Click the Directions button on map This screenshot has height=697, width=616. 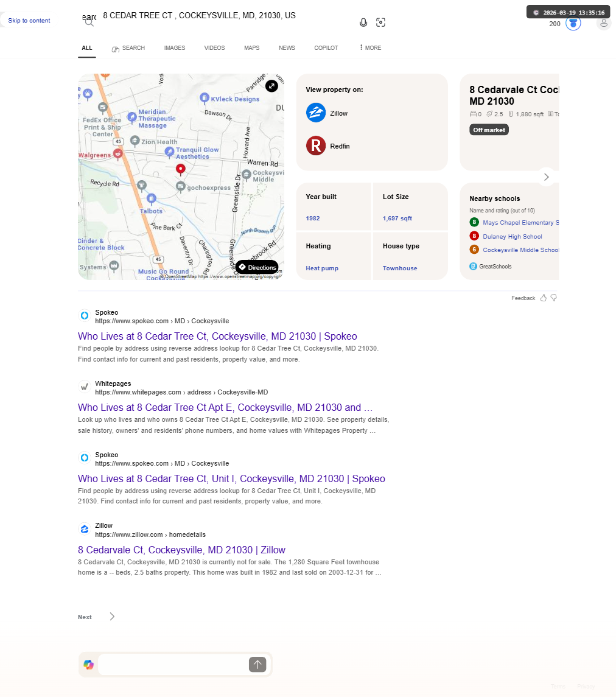point(257,267)
